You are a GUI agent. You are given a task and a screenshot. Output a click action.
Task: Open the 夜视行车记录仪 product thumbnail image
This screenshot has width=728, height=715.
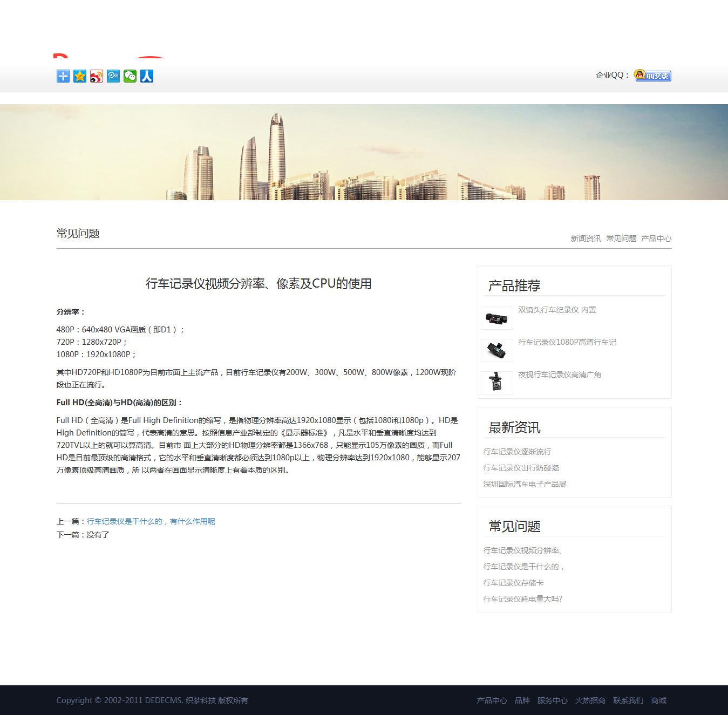(496, 383)
